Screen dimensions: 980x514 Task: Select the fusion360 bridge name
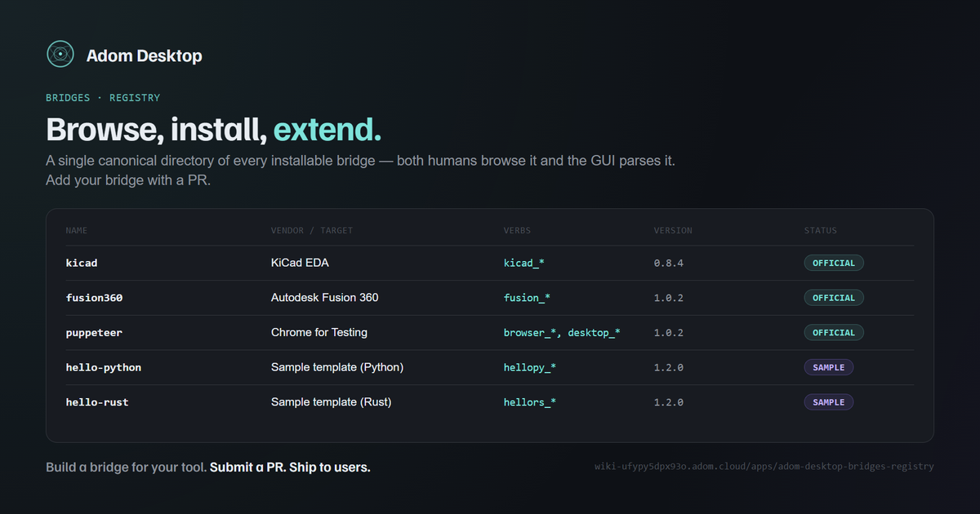(x=95, y=298)
